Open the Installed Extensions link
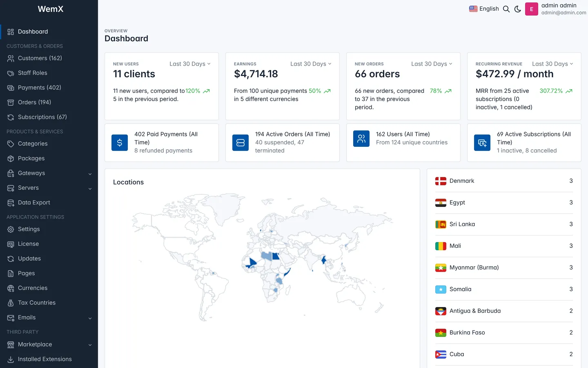Viewport: 588px width, 368px height. pos(49,359)
